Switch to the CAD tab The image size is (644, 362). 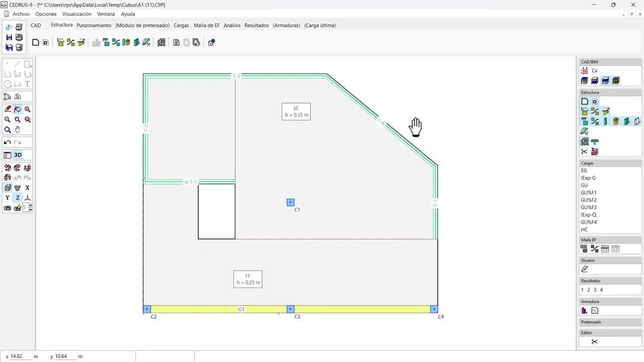(36, 25)
